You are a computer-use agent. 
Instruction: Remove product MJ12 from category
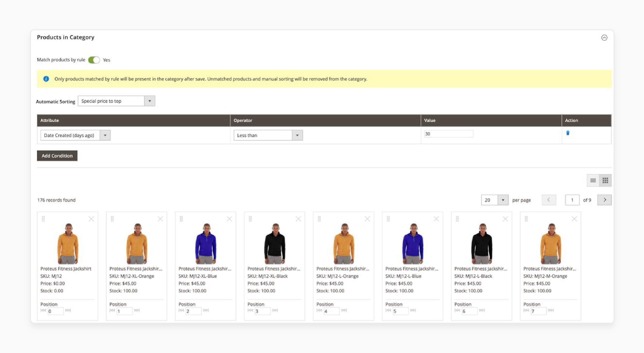[91, 219]
